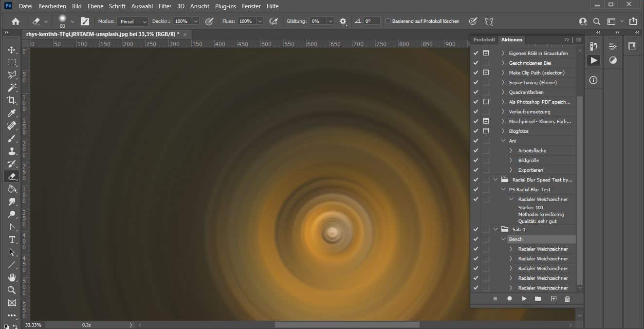The width and height of the screenshot is (644, 329).
Task: Open the Modus dropdown showing Pinsel
Action: tap(132, 21)
